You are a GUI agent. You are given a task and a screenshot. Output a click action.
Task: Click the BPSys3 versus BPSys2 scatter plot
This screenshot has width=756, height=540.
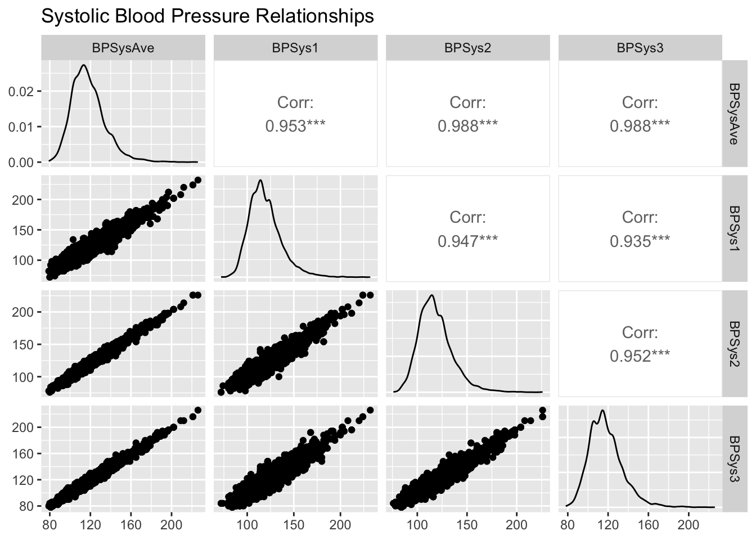click(467, 458)
